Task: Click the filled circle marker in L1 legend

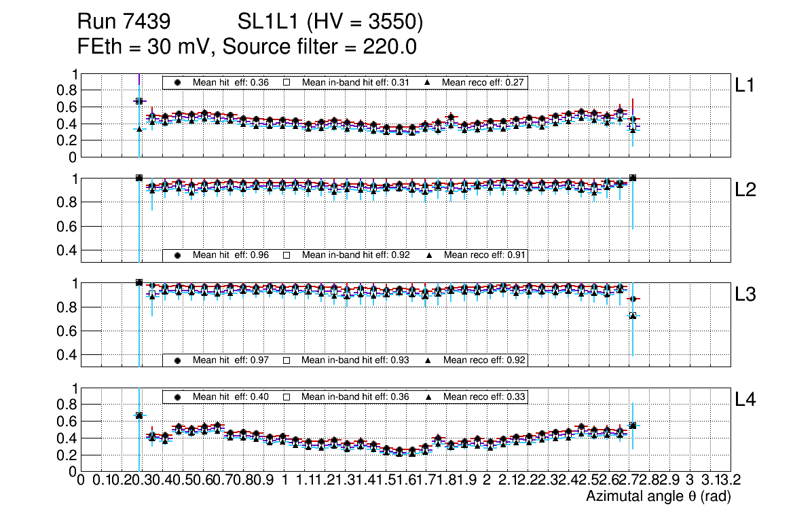Action: click(178, 83)
